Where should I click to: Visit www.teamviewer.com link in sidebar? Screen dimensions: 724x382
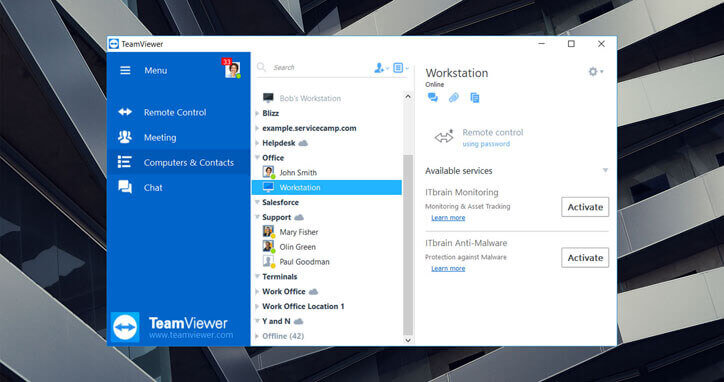[191, 335]
